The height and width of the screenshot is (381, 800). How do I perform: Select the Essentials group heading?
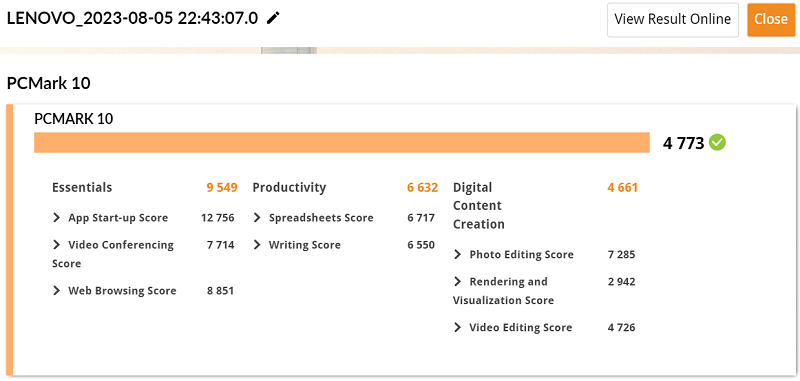tap(82, 187)
